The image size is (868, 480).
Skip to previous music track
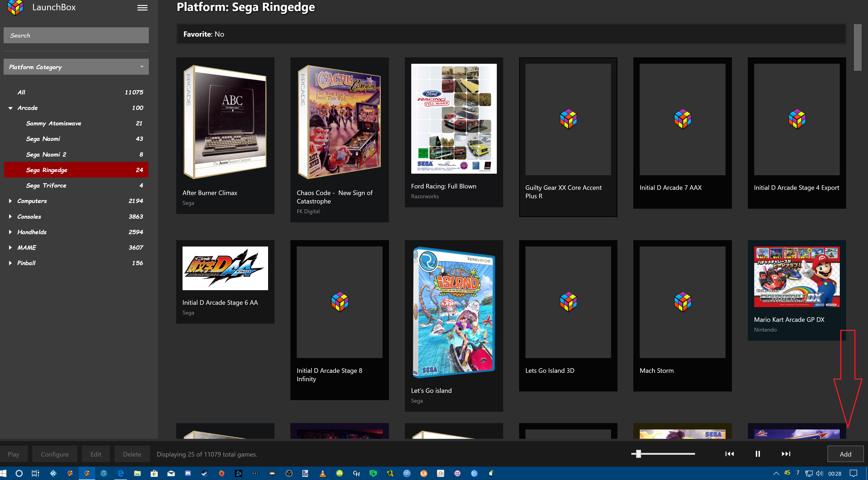click(x=729, y=454)
